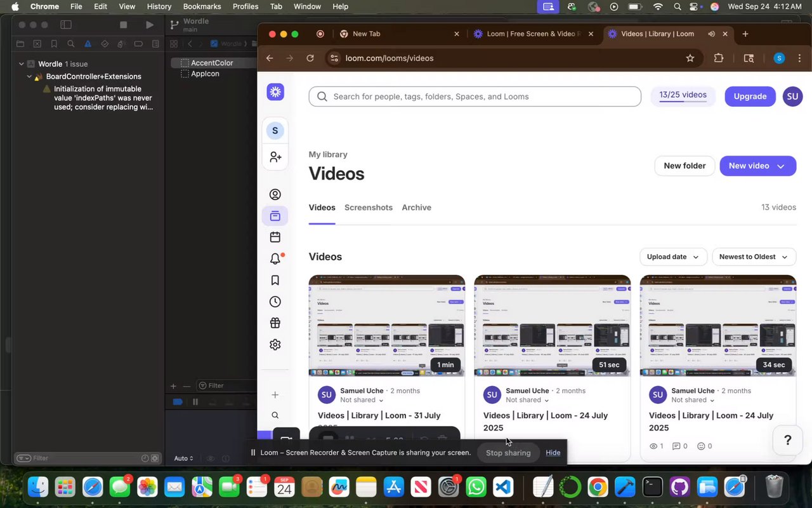Open the SU account avatar menu
Image resolution: width=812 pixels, height=508 pixels.
pyautogui.click(x=793, y=97)
